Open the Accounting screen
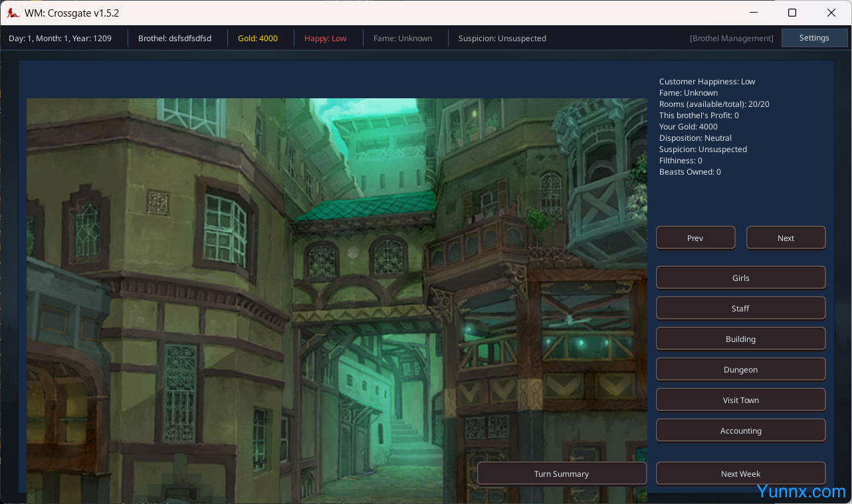Viewport: 852px width, 504px height. pyautogui.click(x=740, y=430)
